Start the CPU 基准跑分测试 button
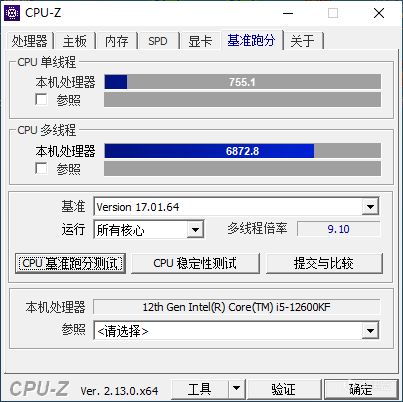This screenshot has height=402, width=403. (x=70, y=263)
